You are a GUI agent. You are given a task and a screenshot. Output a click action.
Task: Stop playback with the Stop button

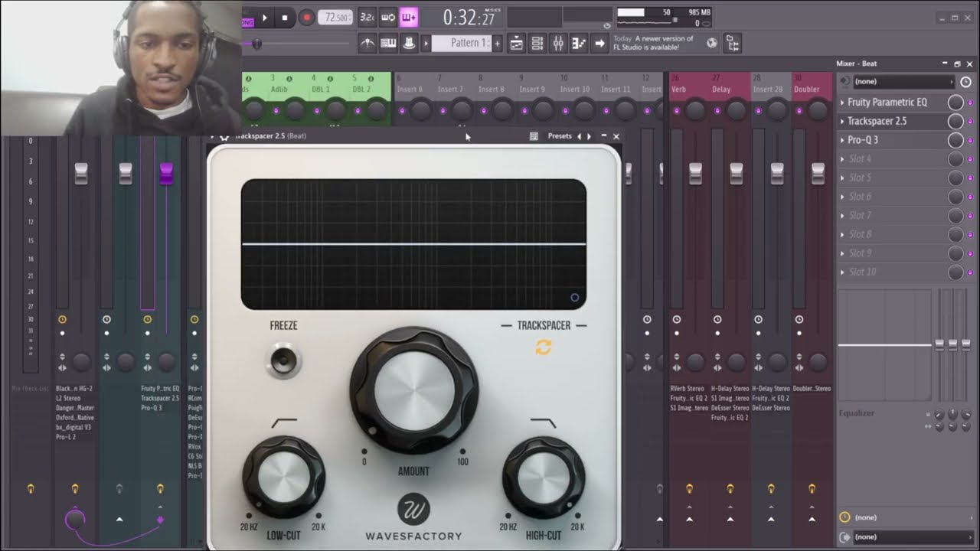pyautogui.click(x=285, y=17)
